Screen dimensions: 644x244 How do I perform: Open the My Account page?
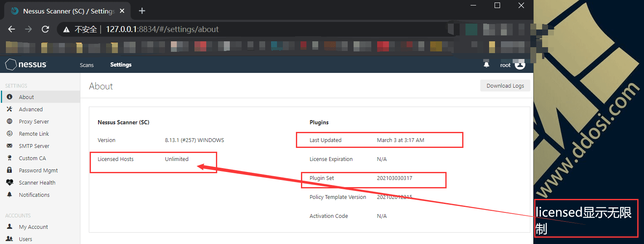pyautogui.click(x=33, y=227)
